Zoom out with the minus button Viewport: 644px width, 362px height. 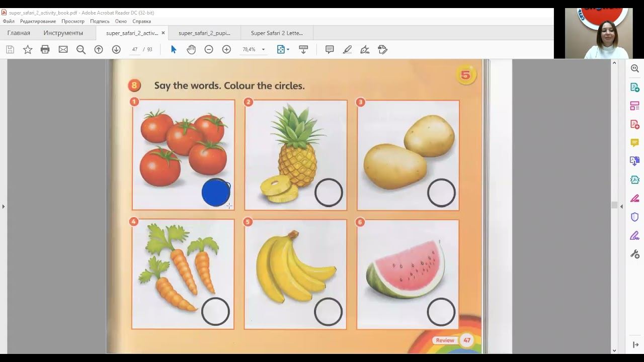click(x=209, y=49)
